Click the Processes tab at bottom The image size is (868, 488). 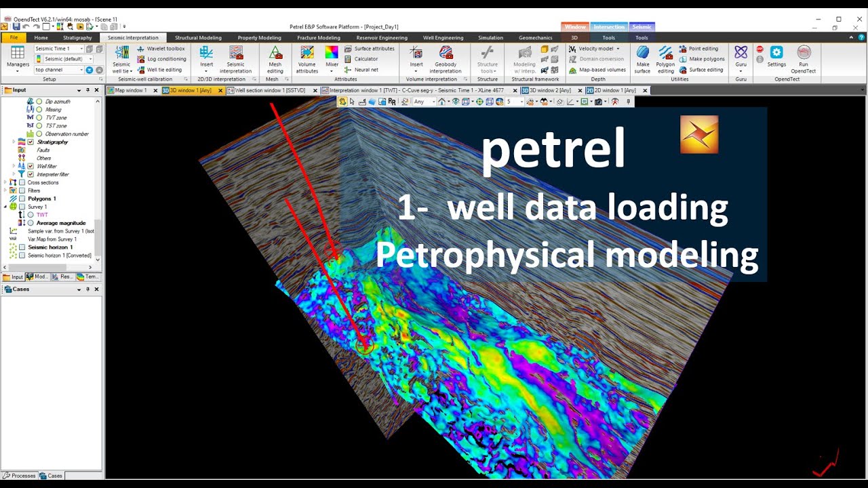click(19, 476)
